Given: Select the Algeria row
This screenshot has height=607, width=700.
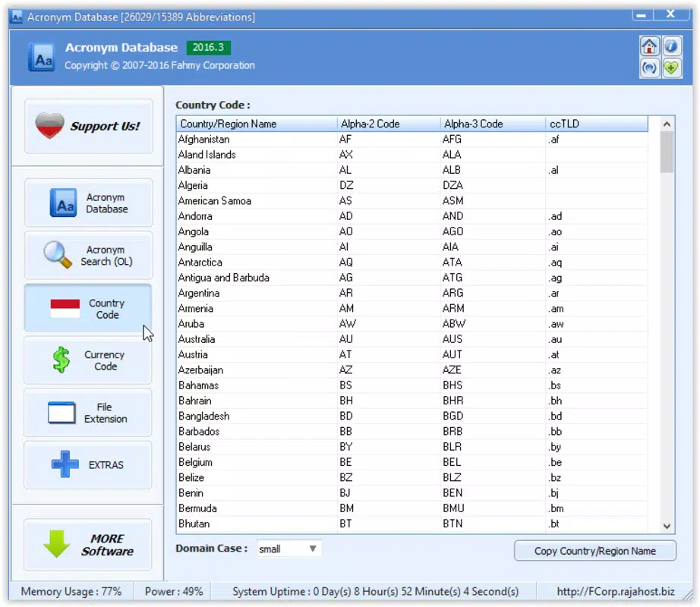Looking at the screenshot, I should [412, 186].
